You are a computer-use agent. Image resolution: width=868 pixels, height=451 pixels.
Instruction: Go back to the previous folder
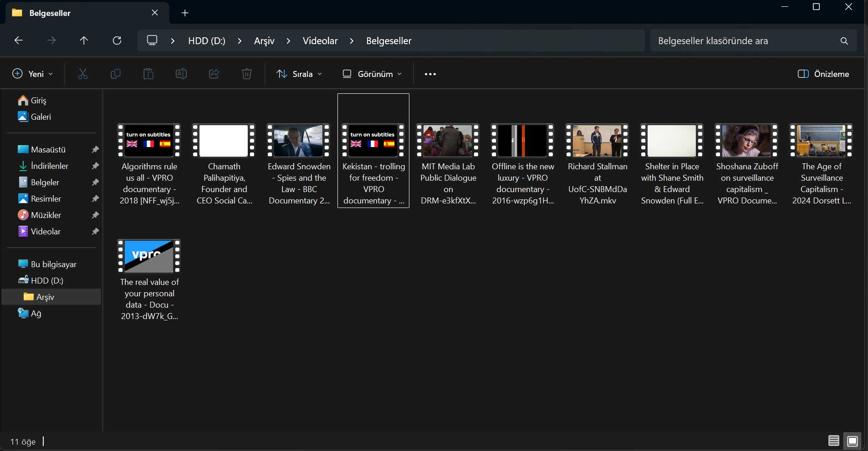click(19, 41)
